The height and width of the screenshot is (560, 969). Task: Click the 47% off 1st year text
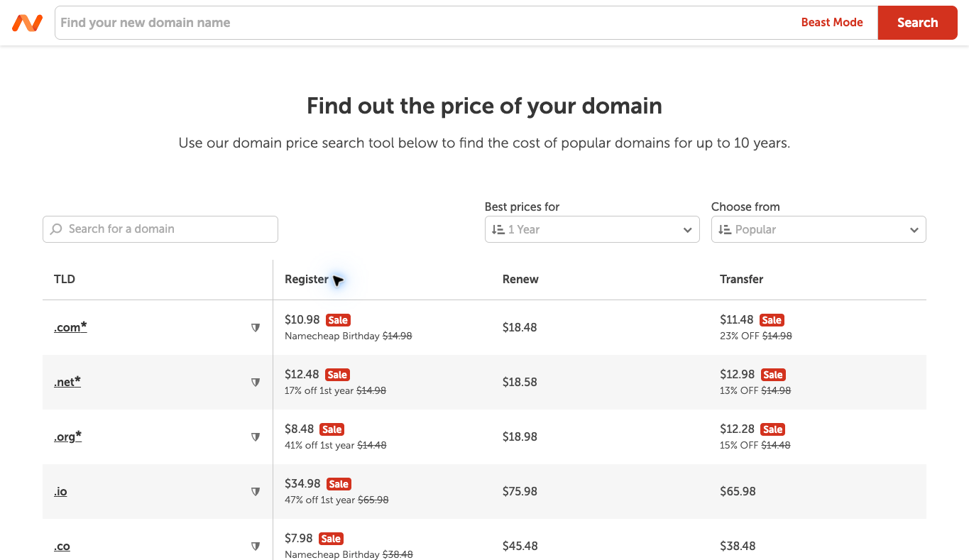pos(319,500)
